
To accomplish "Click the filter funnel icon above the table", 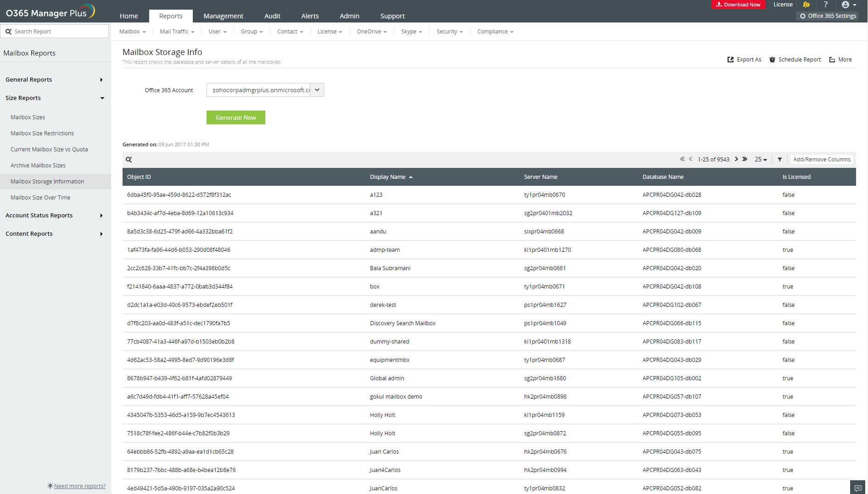I will click(780, 159).
